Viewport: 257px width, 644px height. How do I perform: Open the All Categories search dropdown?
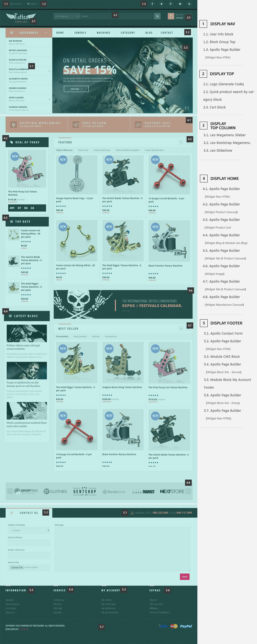pyautogui.click(x=67, y=16)
